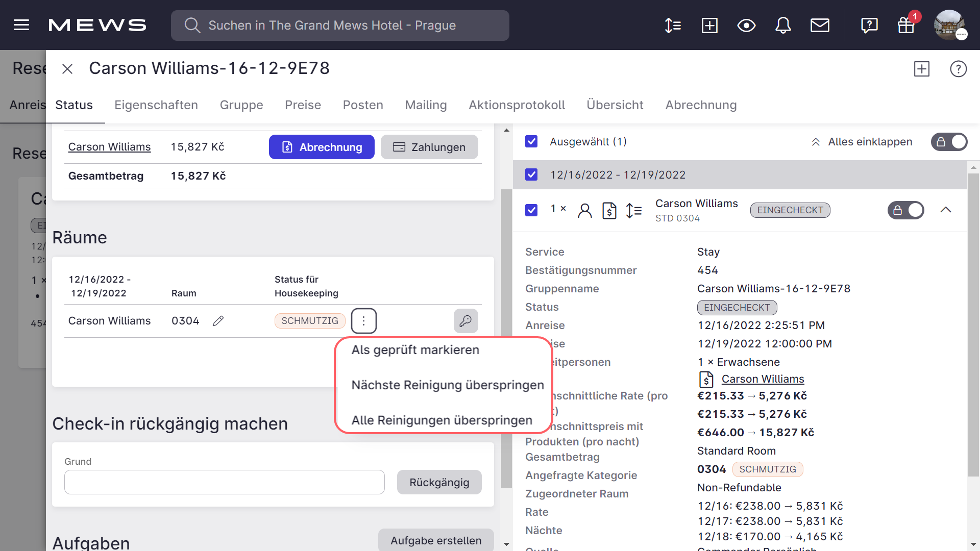
Task: Click the gift icon with badge
Action: coord(906,25)
